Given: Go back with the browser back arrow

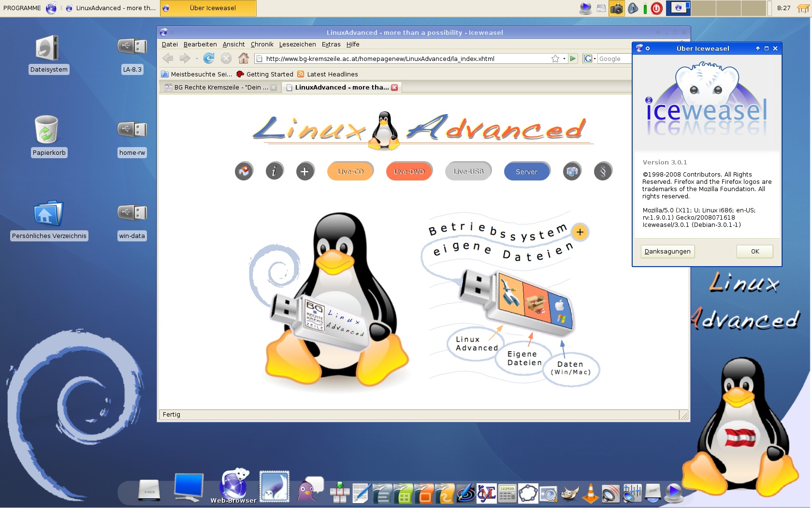Looking at the screenshot, I should 168,59.
